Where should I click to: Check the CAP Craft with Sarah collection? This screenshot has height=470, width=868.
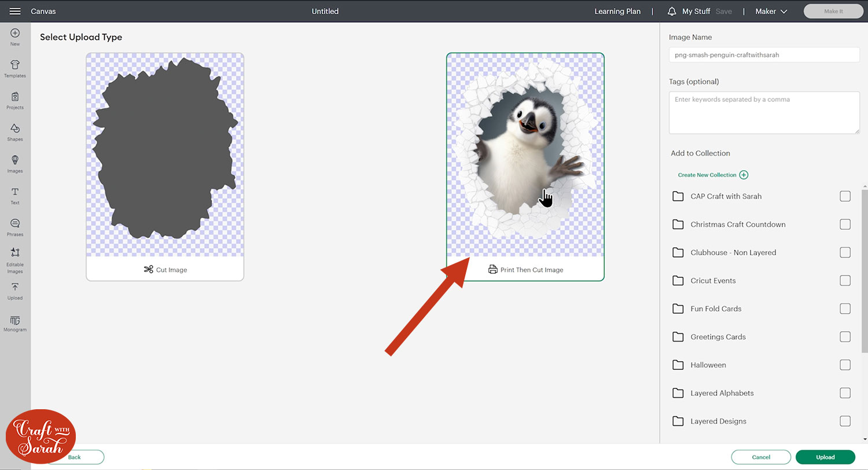pos(845,196)
